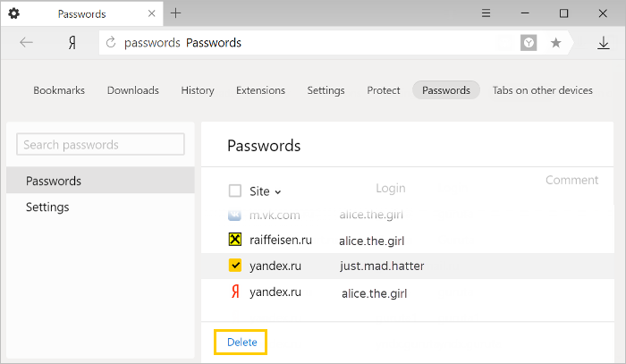626x364 pixels.
Task: Open downloads via arrow icon
Action: 604,43
